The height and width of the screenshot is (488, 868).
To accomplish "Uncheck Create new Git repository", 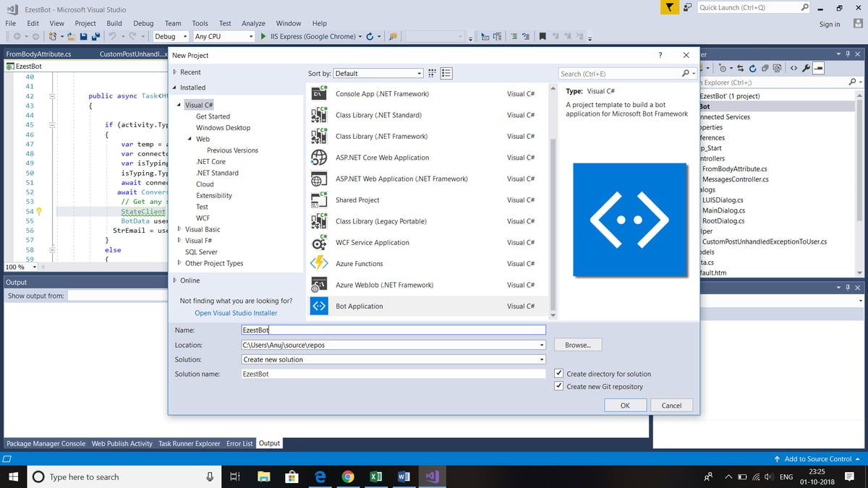I will point(558,385).
